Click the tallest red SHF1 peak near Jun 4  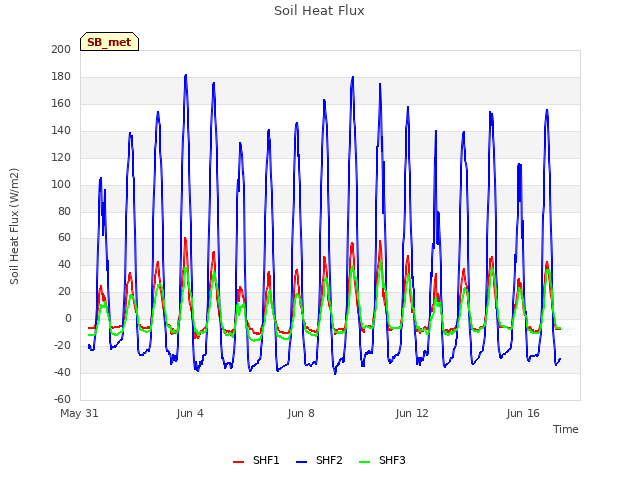coord(185,238)
